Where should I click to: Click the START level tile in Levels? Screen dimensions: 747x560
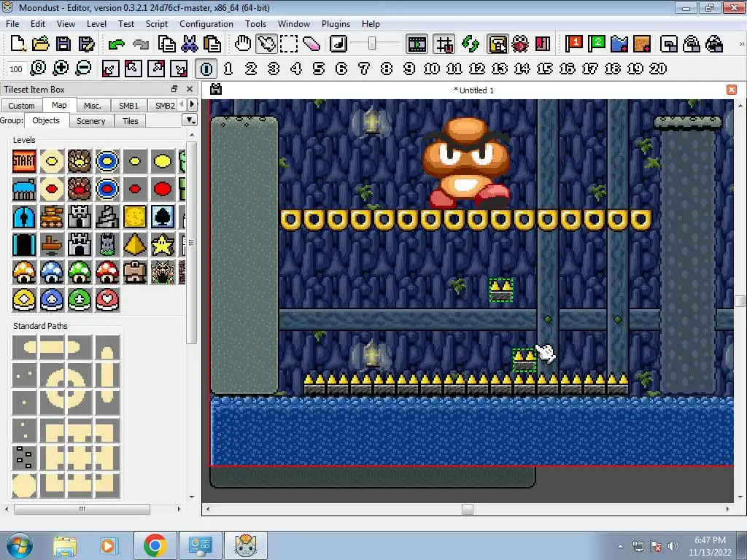click(24, 161)
